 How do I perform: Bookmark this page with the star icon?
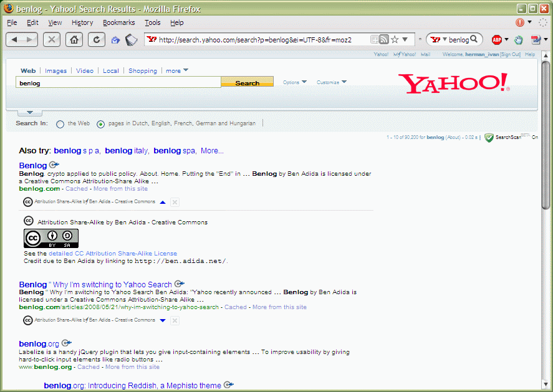click(x=395, y=39)
